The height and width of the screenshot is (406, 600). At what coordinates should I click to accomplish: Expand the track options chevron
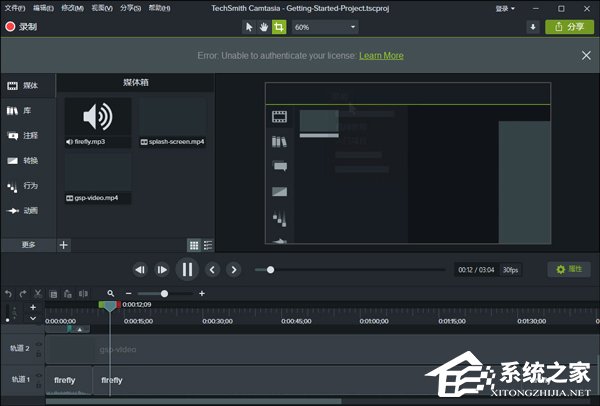(x=33, y=318)
